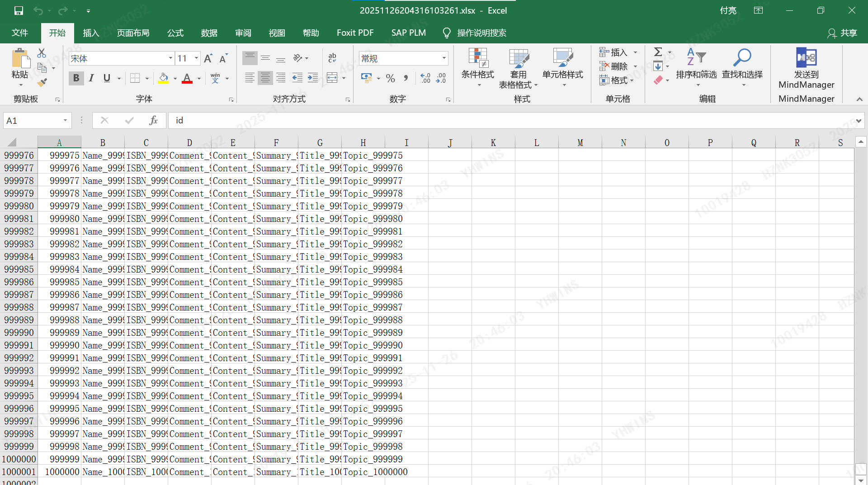Toggle Underline formatting
This screenshot has height=485, width=868.
tap(107, 78)
